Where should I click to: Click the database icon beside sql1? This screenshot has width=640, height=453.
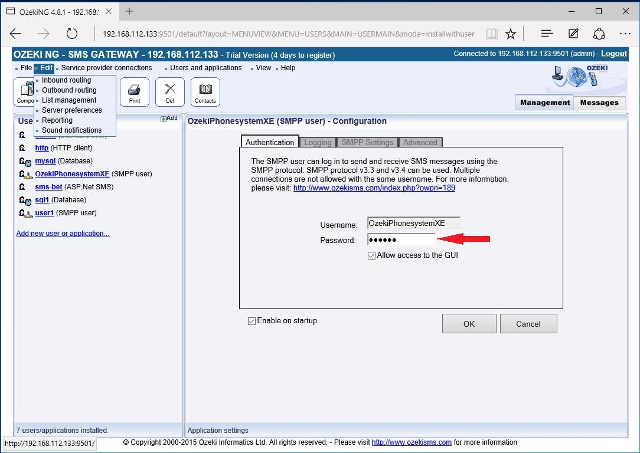(x=25, y=200)
